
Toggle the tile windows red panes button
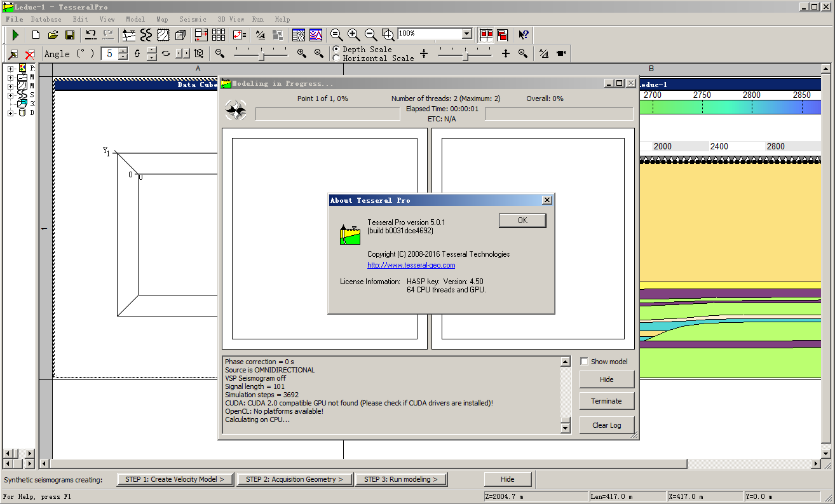[x=486, y=35]
